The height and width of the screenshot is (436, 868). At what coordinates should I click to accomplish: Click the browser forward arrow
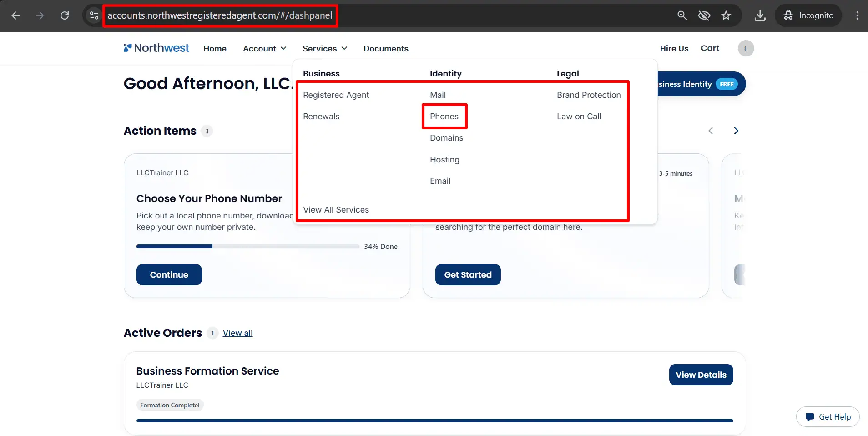(x=40, y=15)
